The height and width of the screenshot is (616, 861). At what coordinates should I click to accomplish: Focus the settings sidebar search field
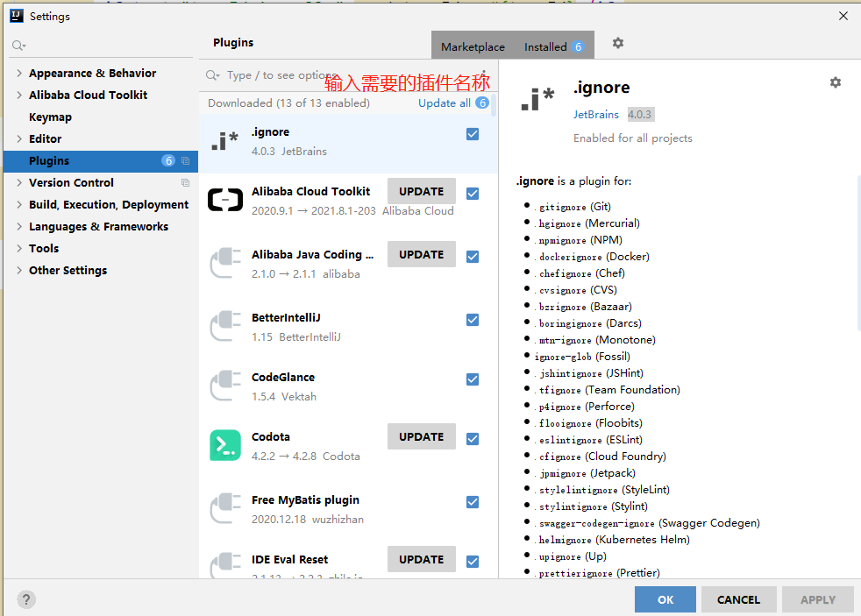[101, 45]
